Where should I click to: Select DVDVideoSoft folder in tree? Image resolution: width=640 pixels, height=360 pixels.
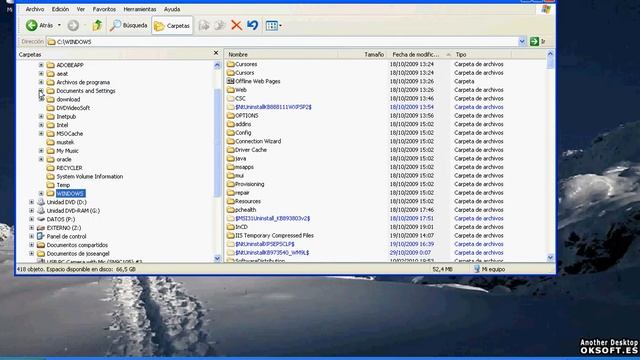(73, 108)
